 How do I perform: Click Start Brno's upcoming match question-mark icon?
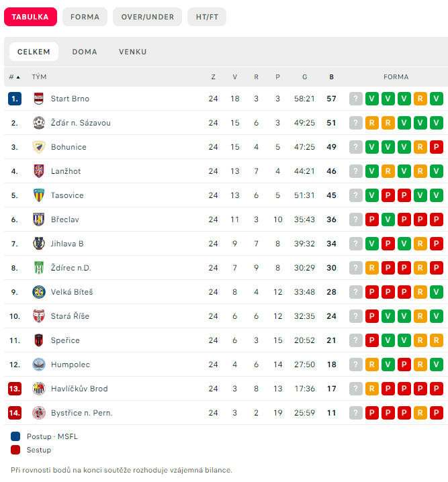coord(356,99)
